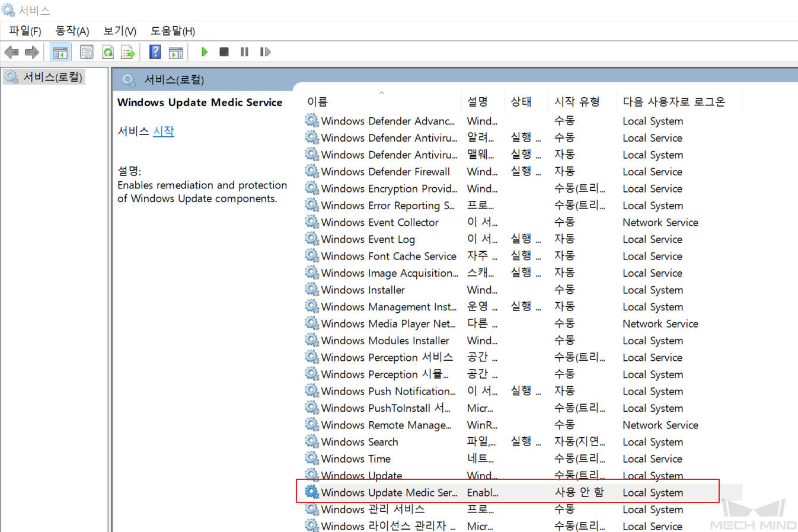Click 사용 안 함 startup type of Medic Service
798x532 pixels.
579,492
